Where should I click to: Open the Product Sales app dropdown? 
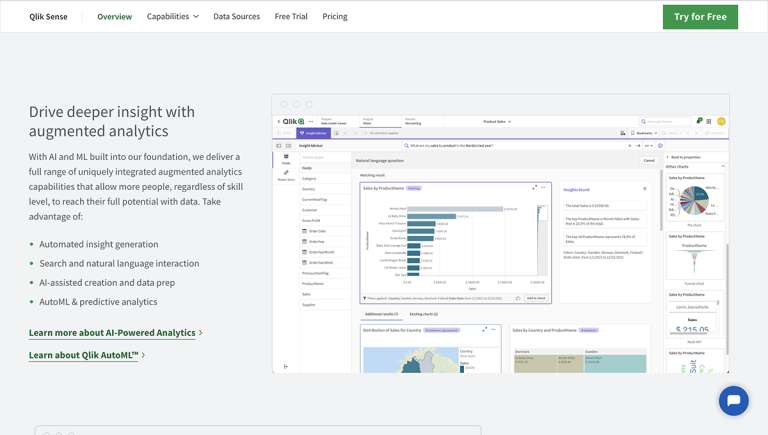(x=497, y=121)
